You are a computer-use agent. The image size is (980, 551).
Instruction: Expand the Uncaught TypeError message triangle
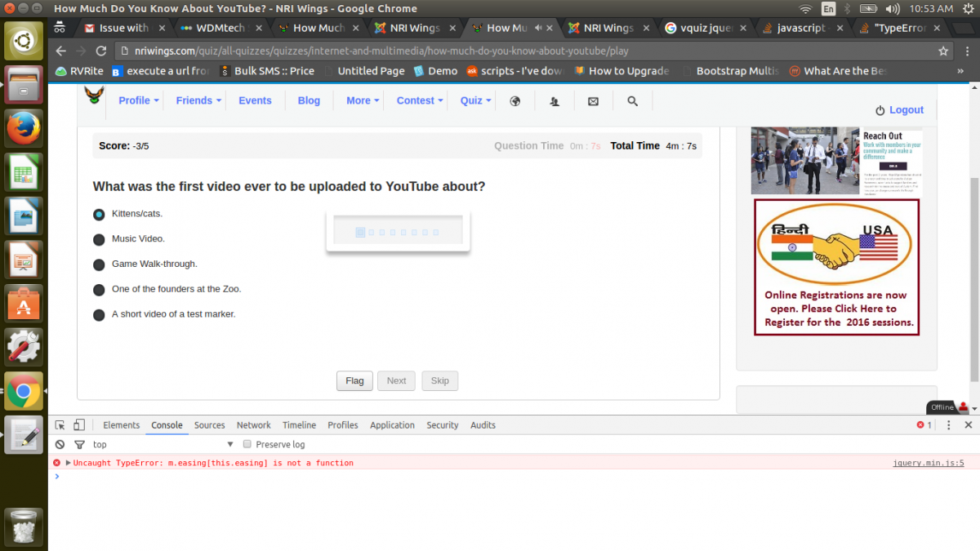click(69, 463)
